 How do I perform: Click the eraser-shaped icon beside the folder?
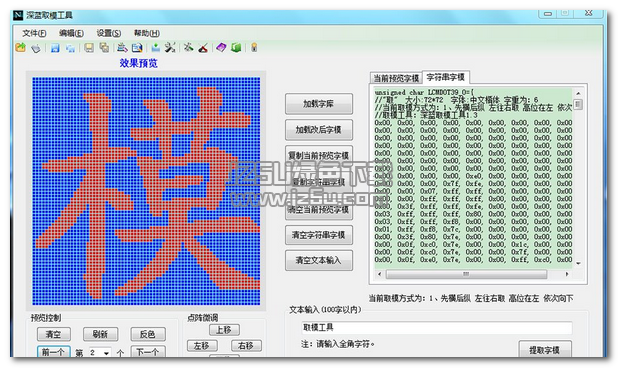pos(36,48)
